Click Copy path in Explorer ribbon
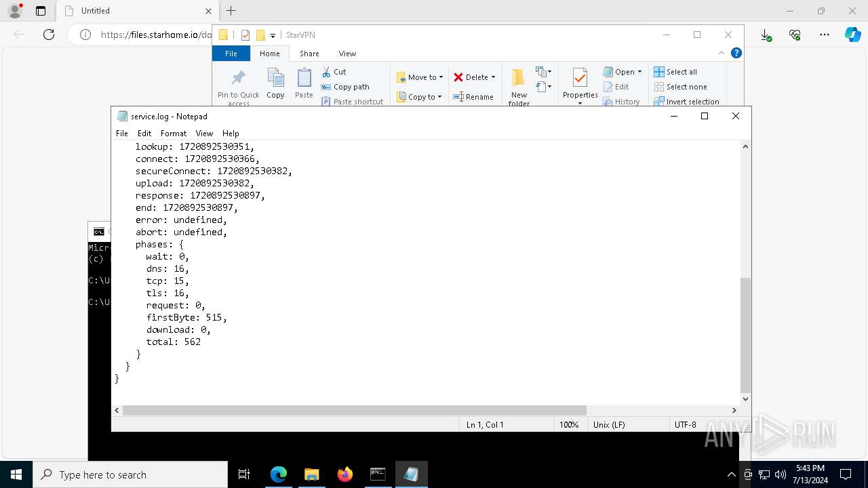 click(x=345, y=87)
